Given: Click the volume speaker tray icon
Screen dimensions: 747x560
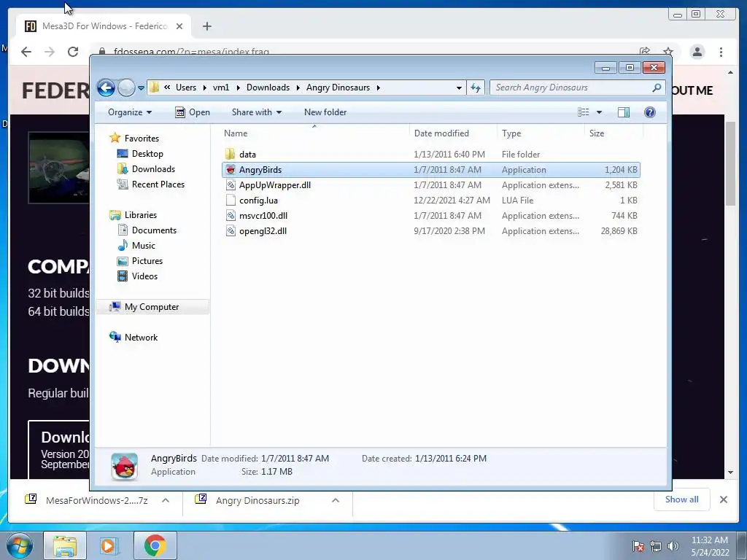Looking at the screenshot, I should 673,546.
